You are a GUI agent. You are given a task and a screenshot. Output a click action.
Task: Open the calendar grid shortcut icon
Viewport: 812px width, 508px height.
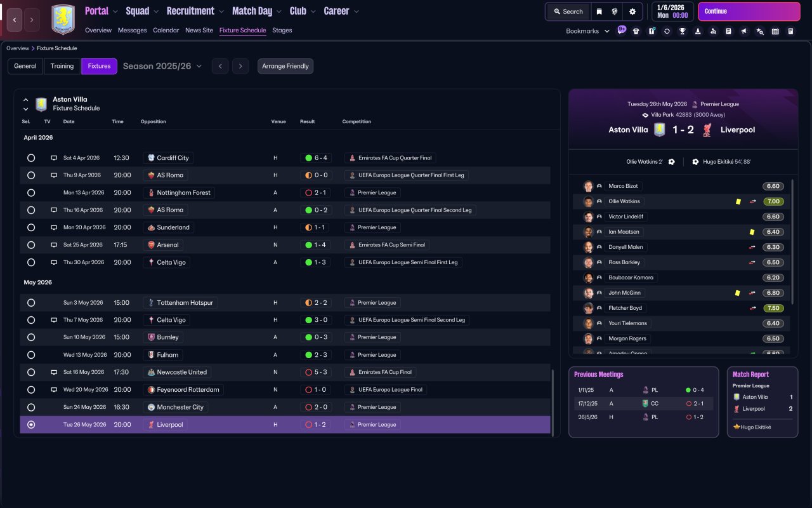tap(775, 31)
